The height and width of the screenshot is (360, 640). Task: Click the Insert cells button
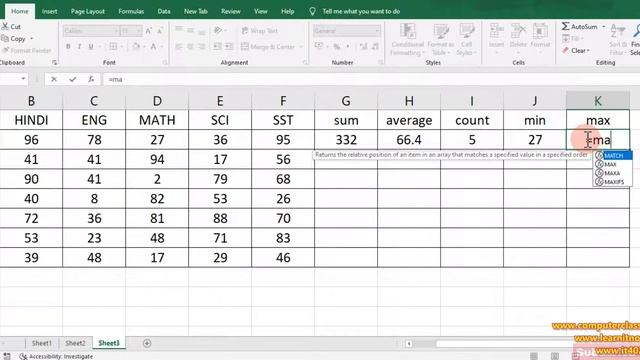(496, 35)
